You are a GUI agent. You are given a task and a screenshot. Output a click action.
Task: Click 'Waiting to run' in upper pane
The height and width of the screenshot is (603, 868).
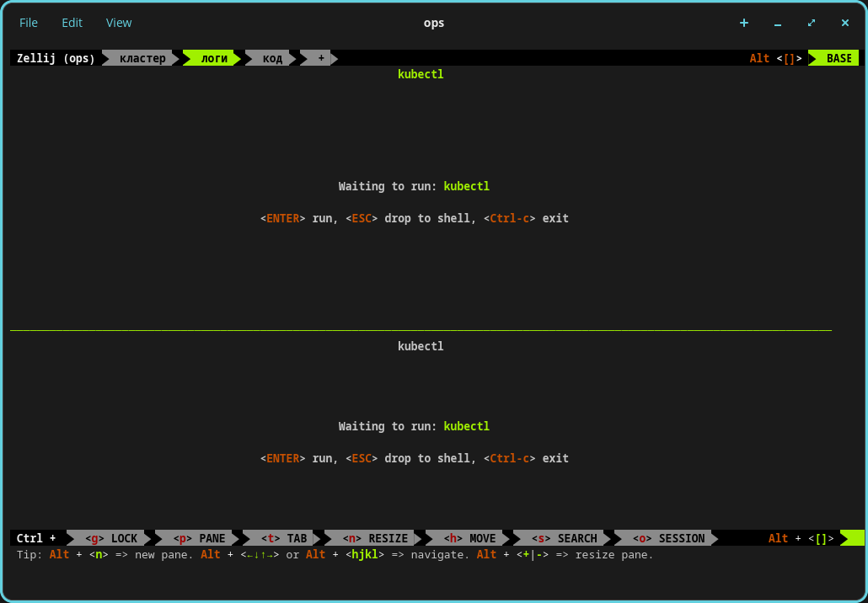pyautogui.click(x=388, y=186)
